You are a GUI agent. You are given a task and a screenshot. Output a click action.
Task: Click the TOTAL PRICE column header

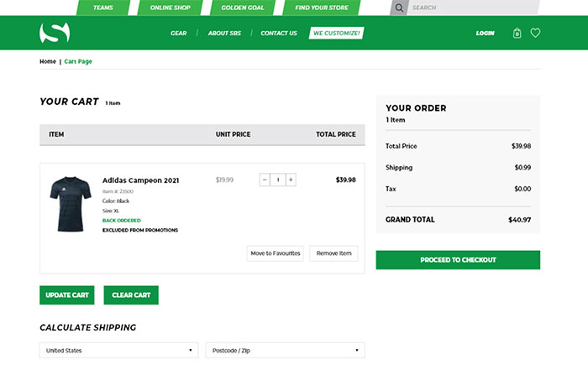tap(336, 134)
